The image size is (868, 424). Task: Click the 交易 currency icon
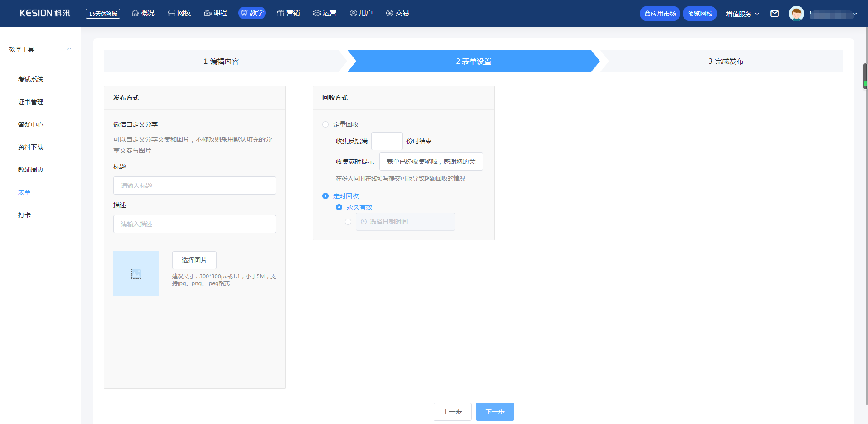coord(390,13)
